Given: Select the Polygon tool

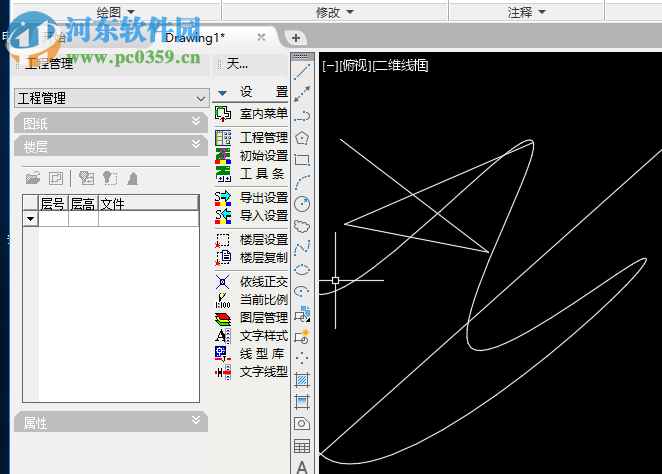Looking at the screenshot, I should 302,138.
